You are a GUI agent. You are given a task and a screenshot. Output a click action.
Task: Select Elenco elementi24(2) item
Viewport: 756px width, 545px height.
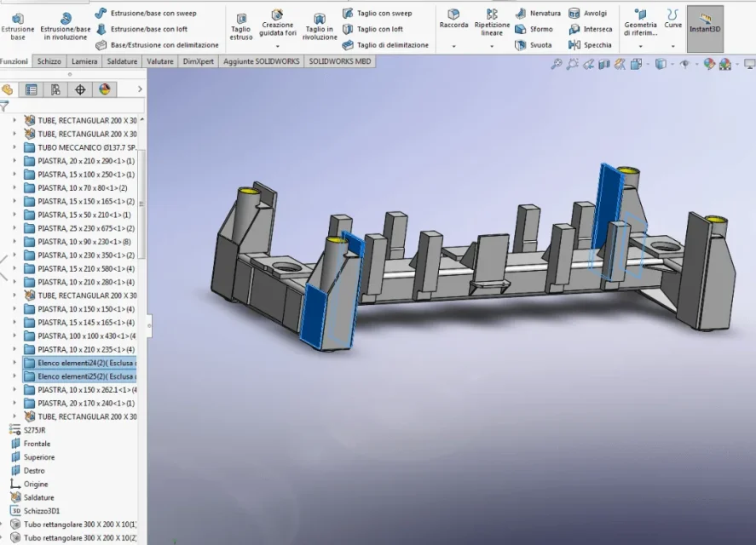[x=79, y=363]
